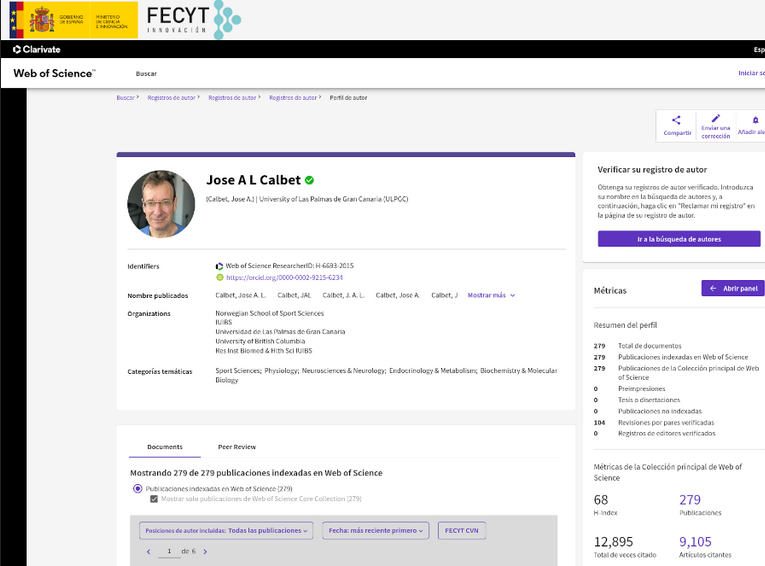The width and height of the screenshot is (765, 566).
Task: Select Publicaciones indexadas en Web of Science radio
Action: (138, 488)
